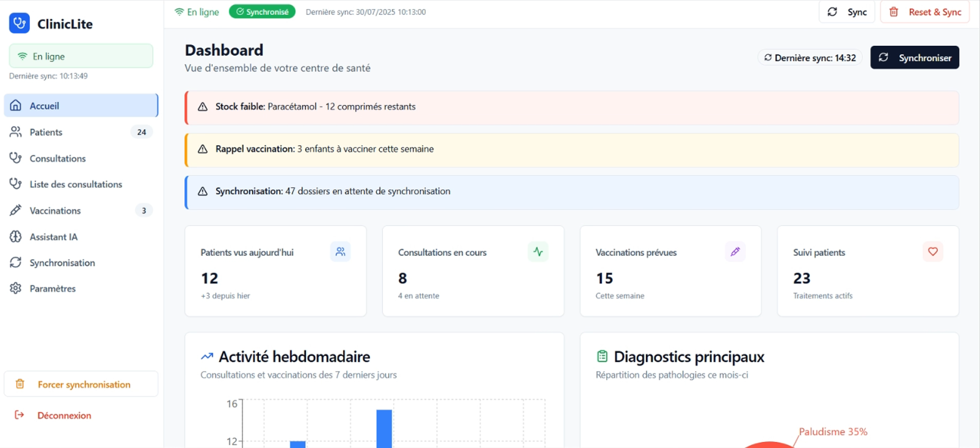This screenshot has height=448, width=980.
Task: Click the home icon beside Accueil
Action: 16,106
